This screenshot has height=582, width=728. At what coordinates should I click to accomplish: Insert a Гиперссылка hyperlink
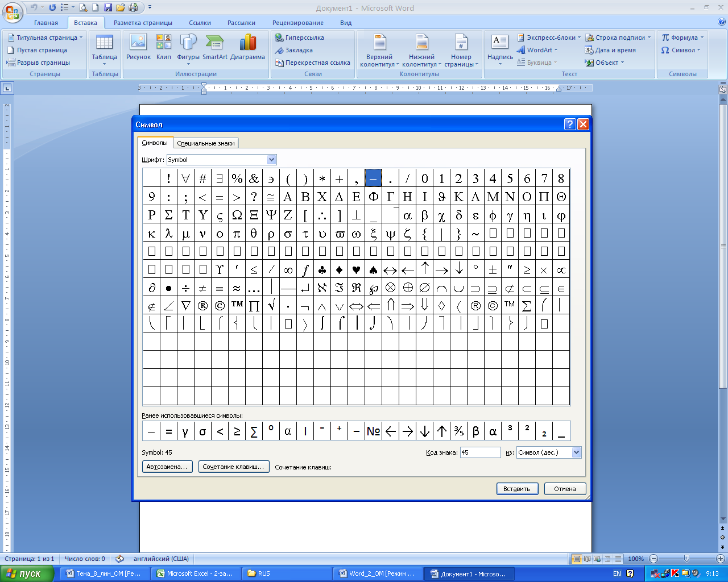299,38
